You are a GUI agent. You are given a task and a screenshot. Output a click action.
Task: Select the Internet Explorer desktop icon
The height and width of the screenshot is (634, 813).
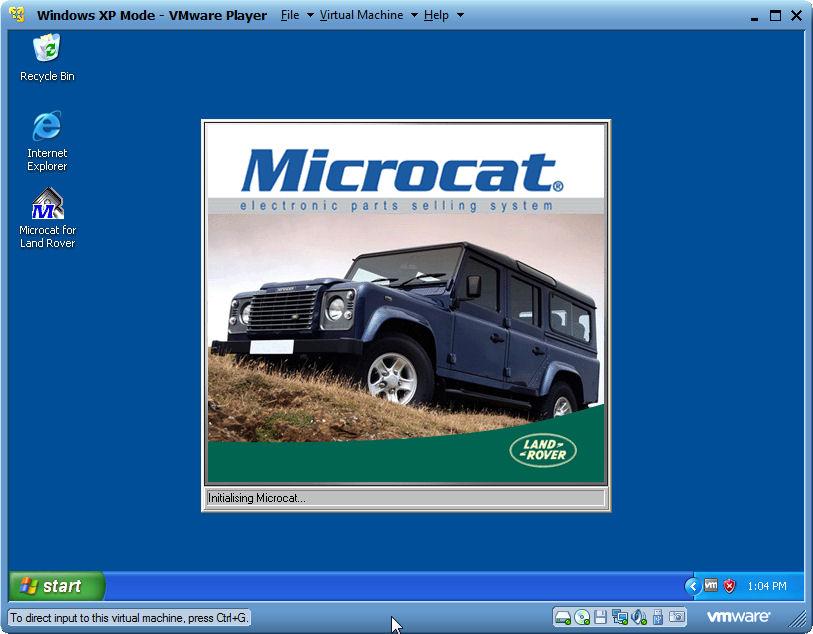47,127
